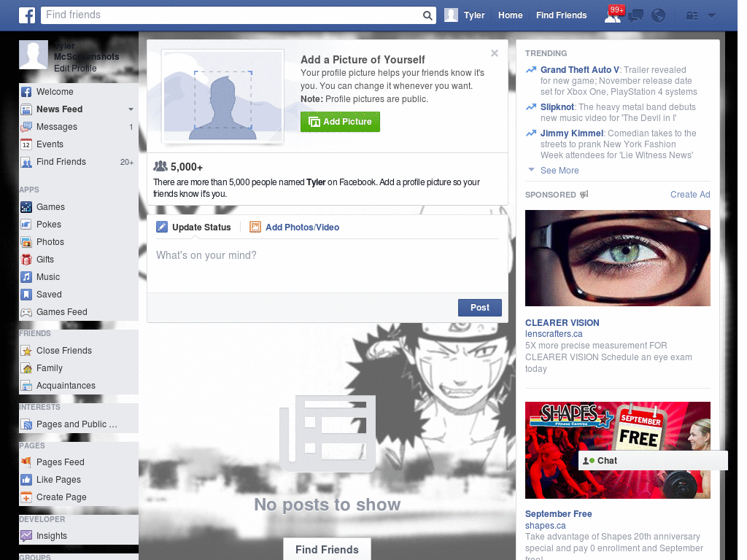Click the Family list icon

[x=26, y=368]
